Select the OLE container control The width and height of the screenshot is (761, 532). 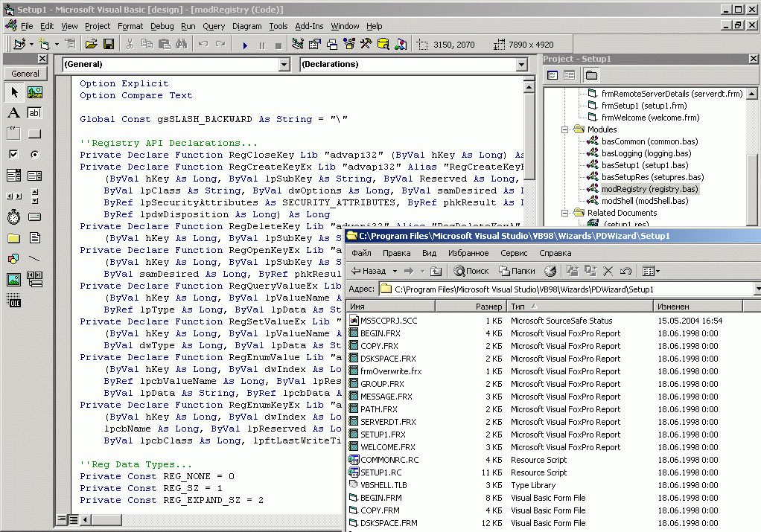(x=13, y=301)
